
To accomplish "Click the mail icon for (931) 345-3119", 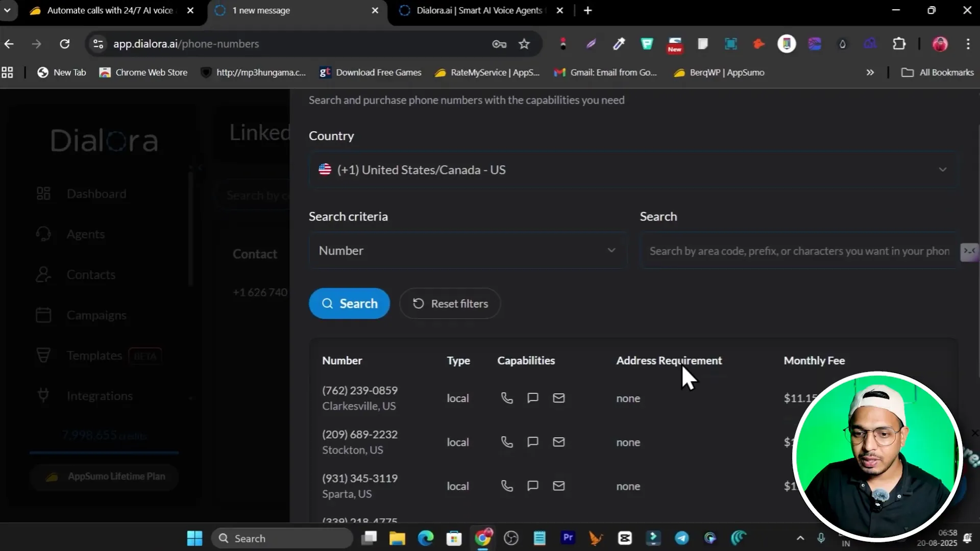I will point(558,486).
